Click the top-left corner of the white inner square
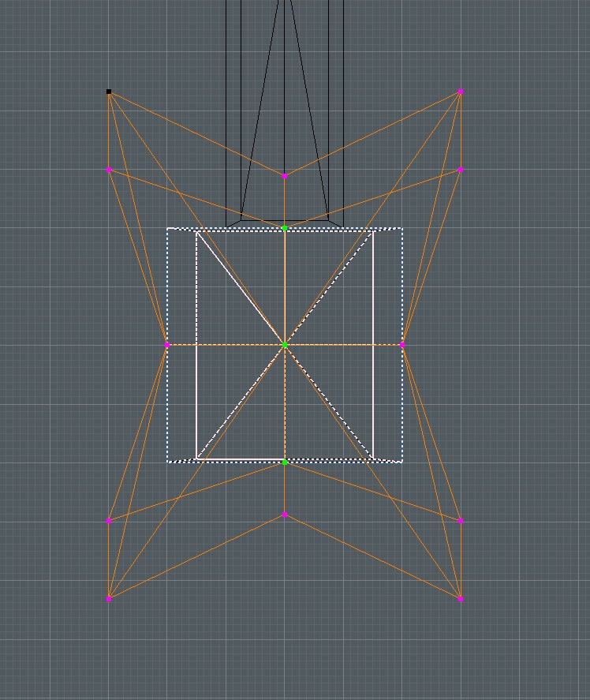The width and height of the screenshot is (590, 700). pos(196,231)
